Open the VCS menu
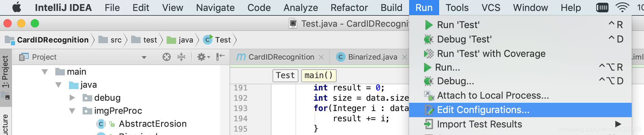This screenshot has width=644, height=135. click(x=491, y=8)
